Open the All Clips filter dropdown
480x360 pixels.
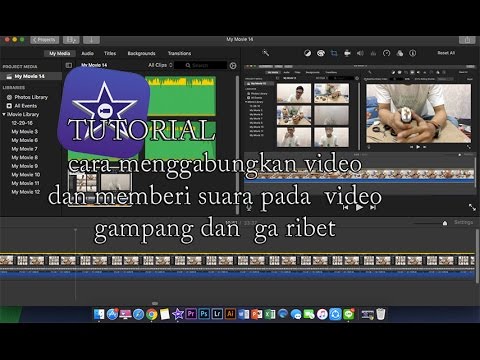coord(160,65)
